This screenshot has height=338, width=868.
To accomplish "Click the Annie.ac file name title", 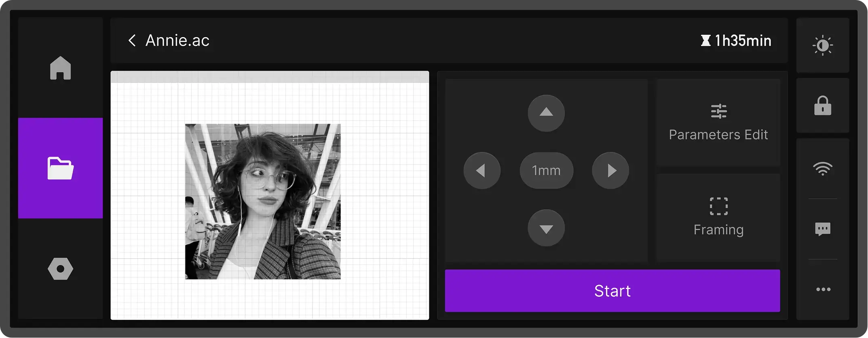I will tap(177, 40).
